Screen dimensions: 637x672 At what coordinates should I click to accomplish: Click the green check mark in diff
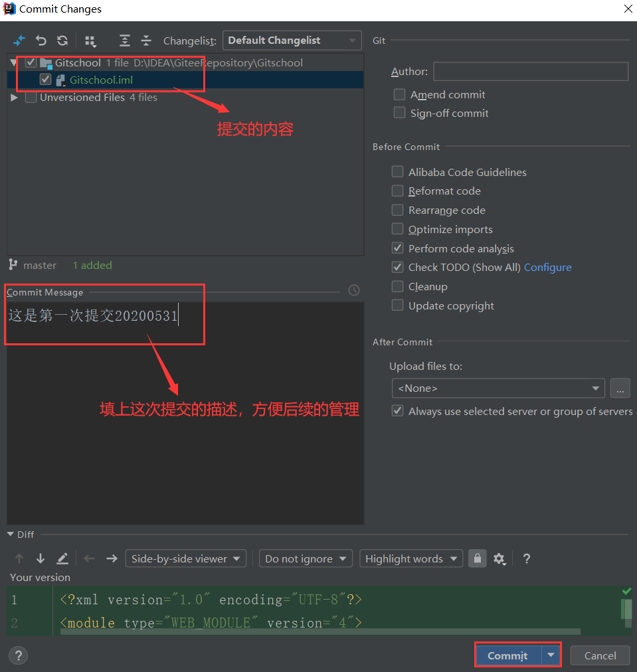pyautogui.click(x=627, y=592)
